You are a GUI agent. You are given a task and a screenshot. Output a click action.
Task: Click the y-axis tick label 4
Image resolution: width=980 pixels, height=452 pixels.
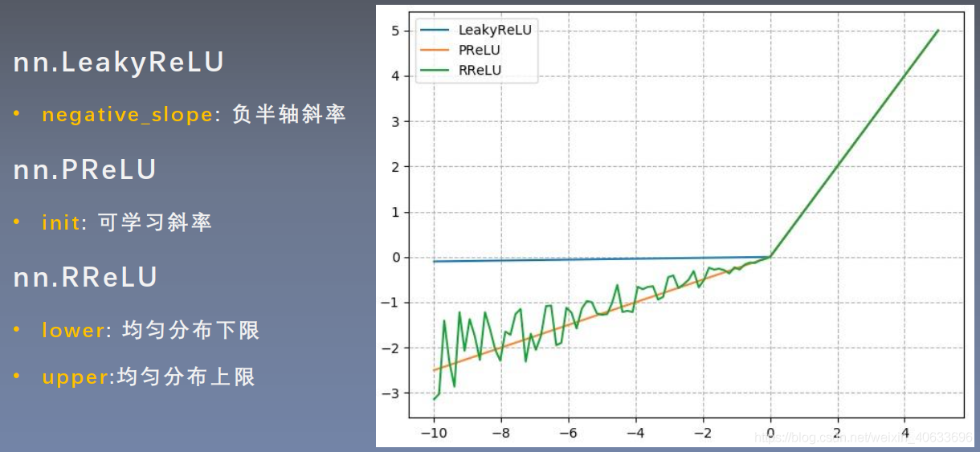click(396, 76)
